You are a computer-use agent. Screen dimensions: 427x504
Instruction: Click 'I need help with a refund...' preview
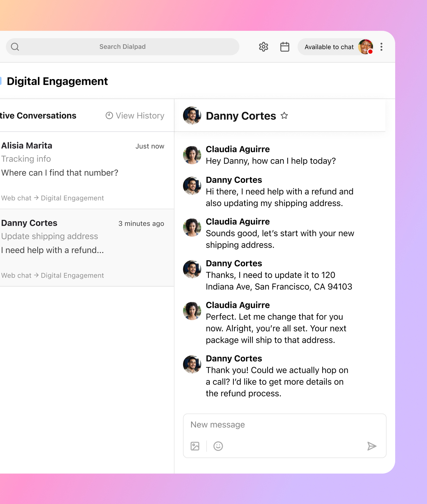click(x=52, y=250)
